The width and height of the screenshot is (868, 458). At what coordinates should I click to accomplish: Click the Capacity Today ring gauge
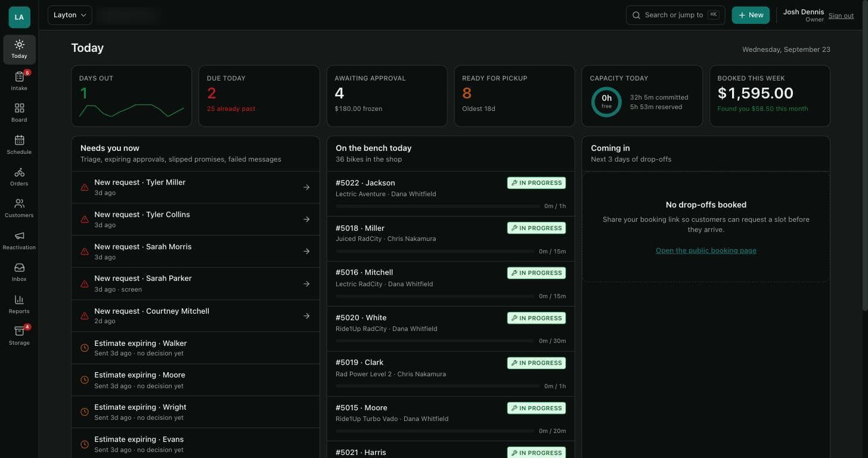click(606, 102)
